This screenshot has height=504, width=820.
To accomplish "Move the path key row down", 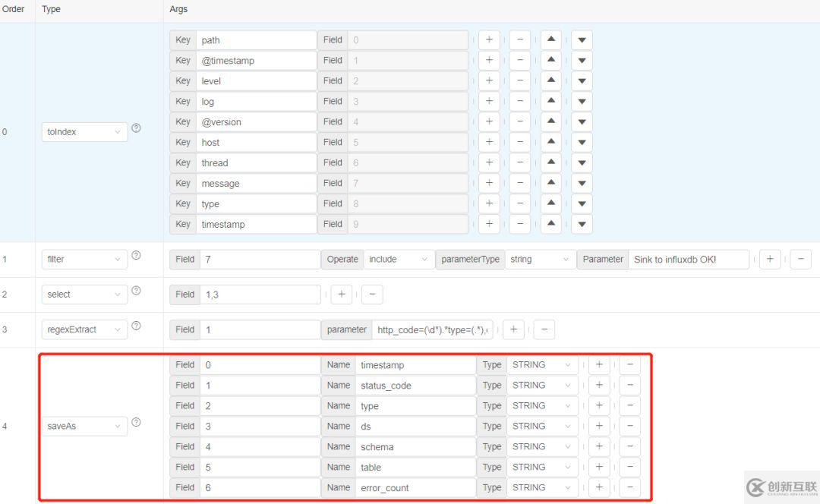I will tap(582, 40).
